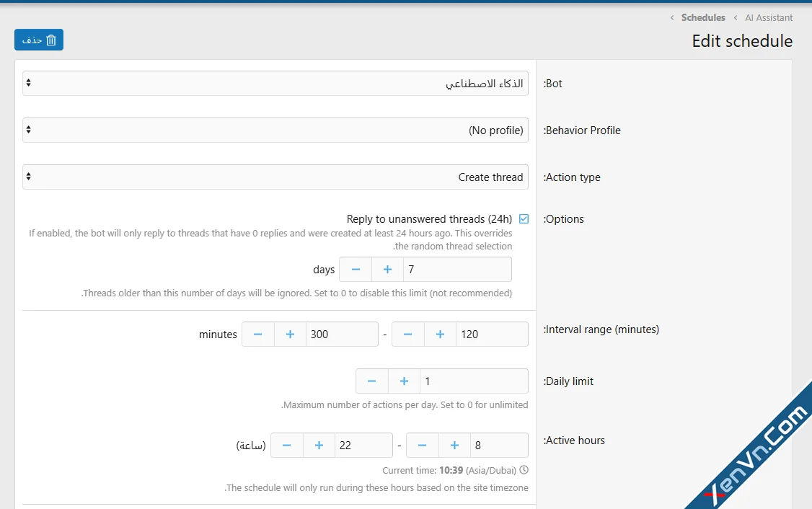Open the Bot dropdown
Screen dimensions: 812x509
click(275, 84)
